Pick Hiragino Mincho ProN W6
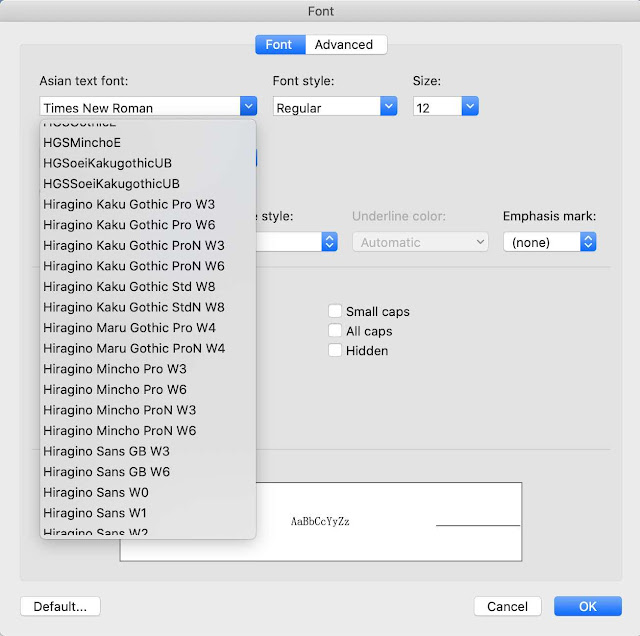This screenshot has height=636, width=640. point(148,431)
